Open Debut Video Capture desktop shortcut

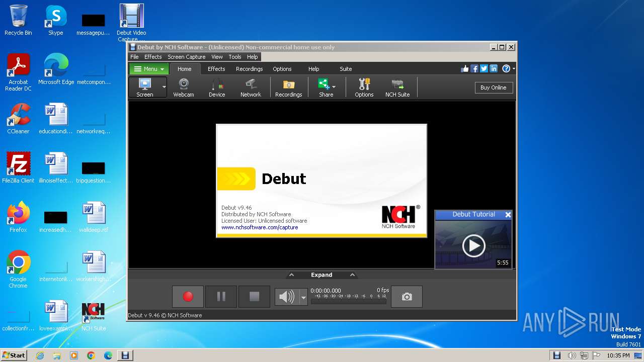point(131,23)
